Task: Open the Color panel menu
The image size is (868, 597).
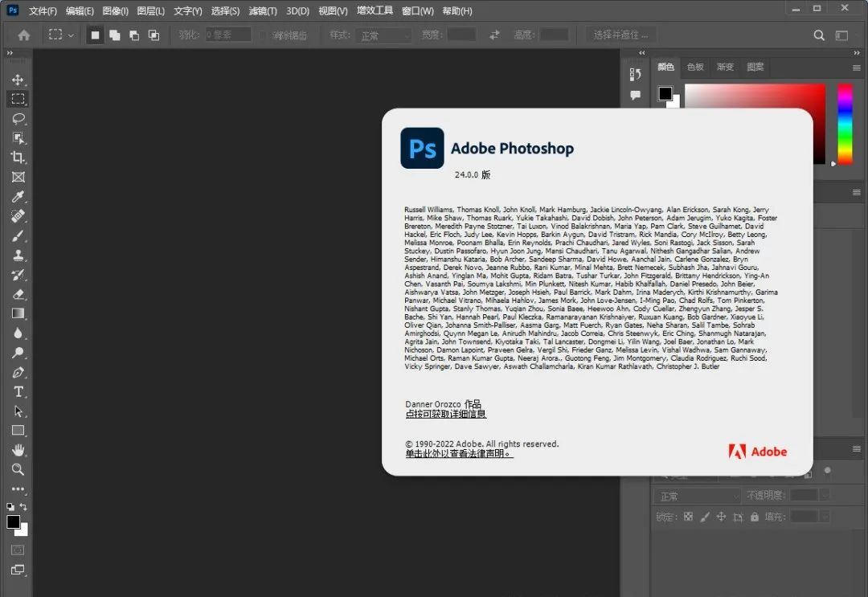Action: (857, 67)
